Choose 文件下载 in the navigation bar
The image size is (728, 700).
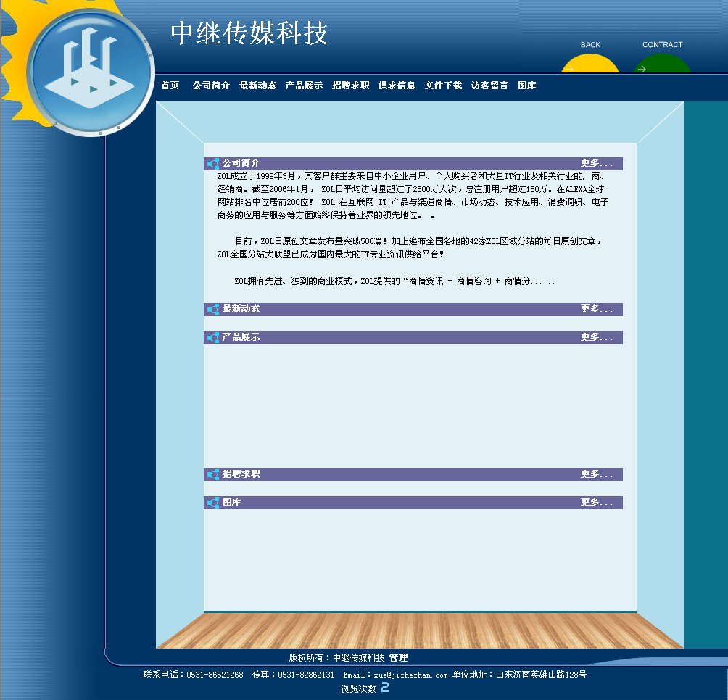(443, 86)
